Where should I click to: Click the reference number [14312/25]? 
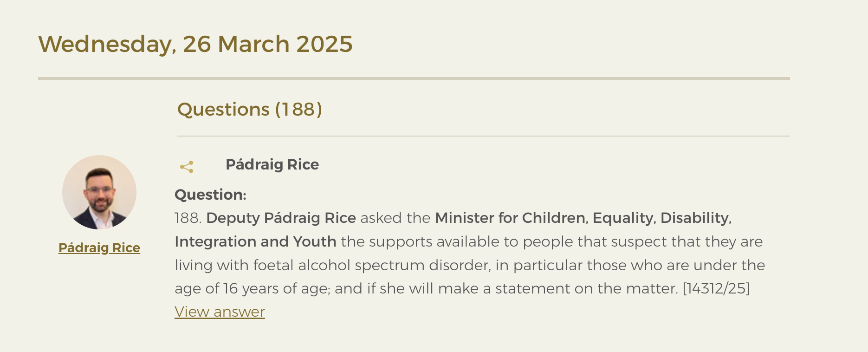tap(716, 288)
